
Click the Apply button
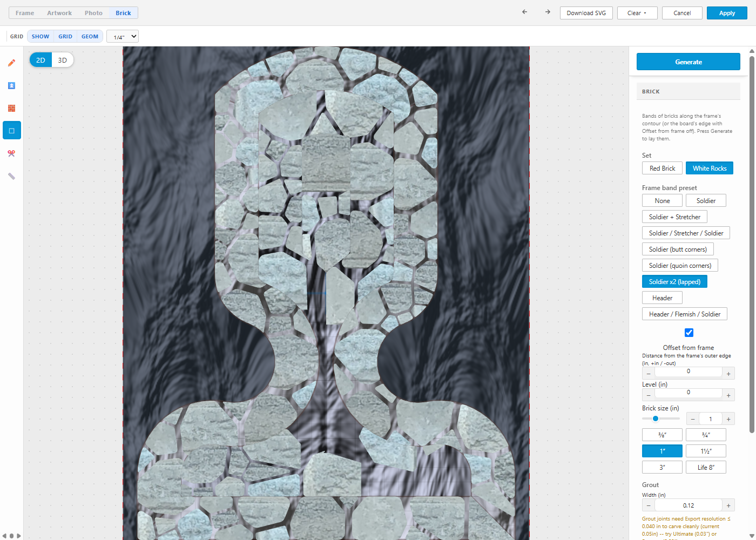(x=727, y=13)
